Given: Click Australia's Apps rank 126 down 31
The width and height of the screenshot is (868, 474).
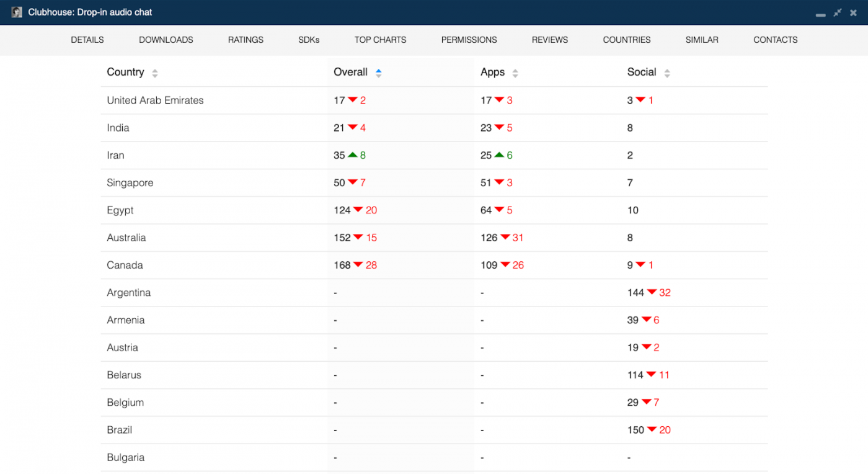Looking at the screenshot, I should pyautogui.click(x=502, y=238).
